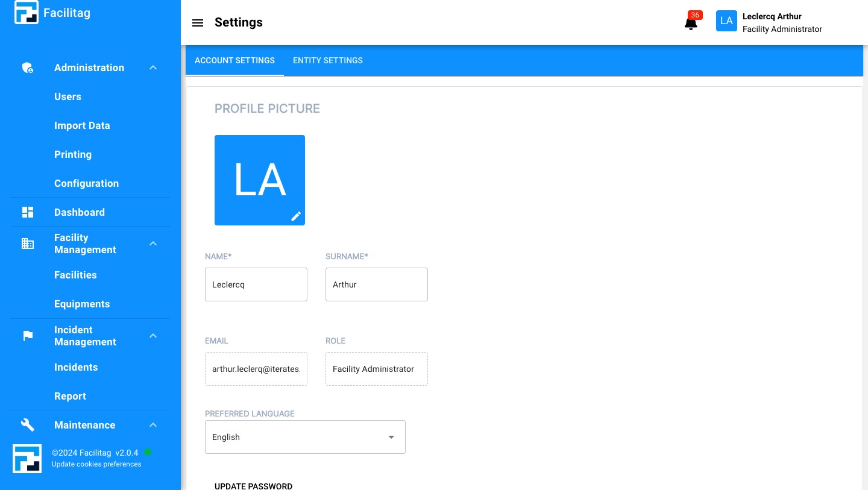Viewport: 868px width, 490px height.
Task: Click the Maintenance wrench icon
Action: pyautogui.click(x=28, y=425)
